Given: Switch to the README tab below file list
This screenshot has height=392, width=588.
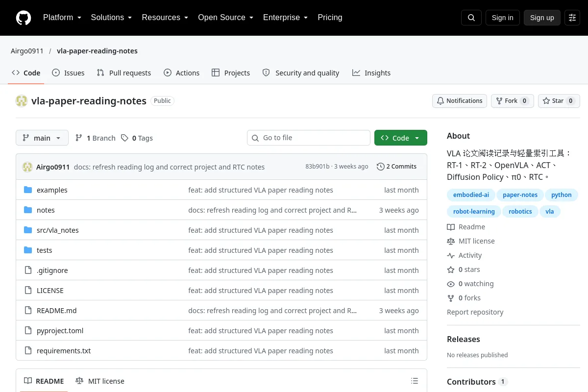Looking at the screenshot, I should [x=44, y=381].
